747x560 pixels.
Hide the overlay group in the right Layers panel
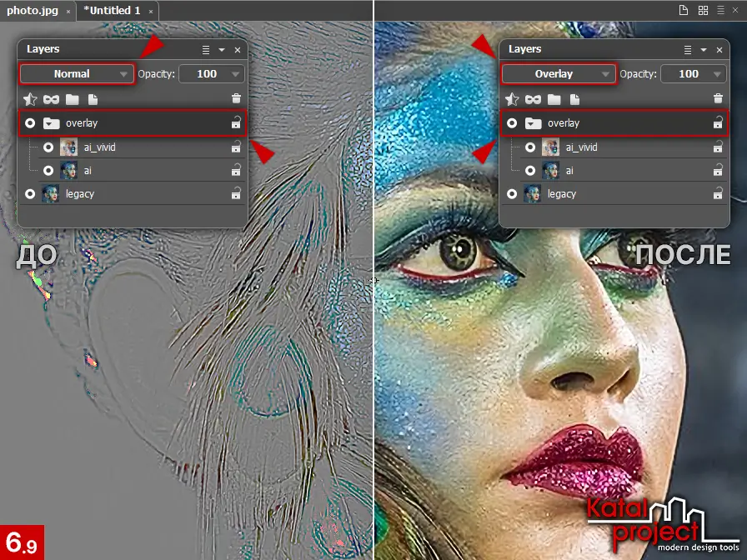[x=512, y=123]
